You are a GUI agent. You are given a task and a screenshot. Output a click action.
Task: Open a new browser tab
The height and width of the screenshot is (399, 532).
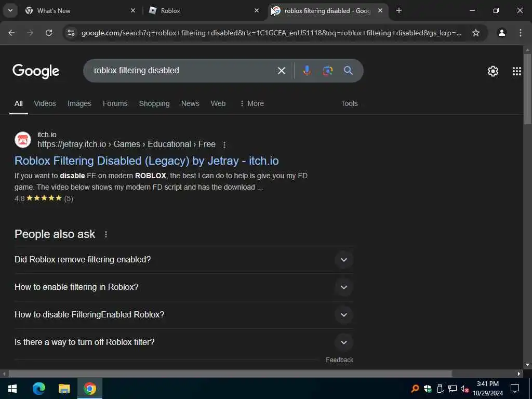(399, 10)
